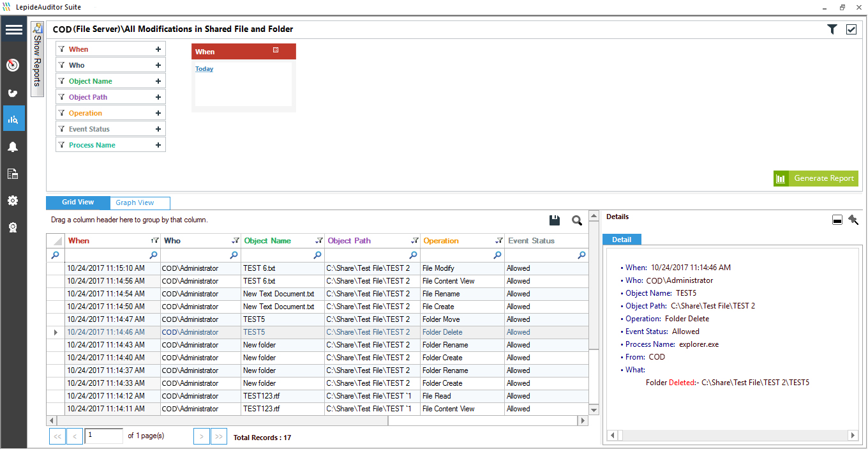Open the radar dashboard sidebar icon
Viewport: 868px width, 465px height.
(13, 65)
